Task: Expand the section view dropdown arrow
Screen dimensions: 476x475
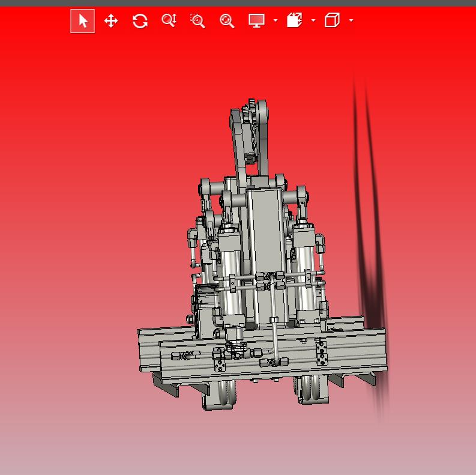Action: [313, 20]
